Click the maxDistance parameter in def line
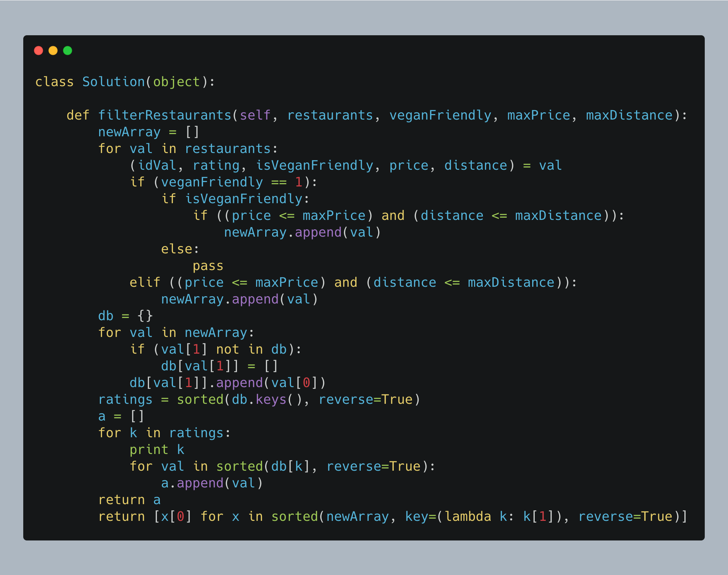This screenshot has height=575, width=728. [x=629, y=115]
